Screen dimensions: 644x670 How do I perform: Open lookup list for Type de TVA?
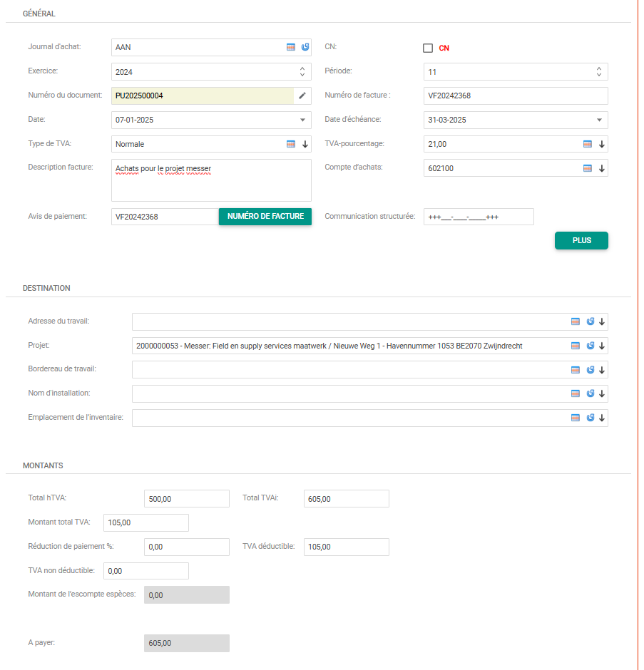pyautogui.click(x=291, y=144)
